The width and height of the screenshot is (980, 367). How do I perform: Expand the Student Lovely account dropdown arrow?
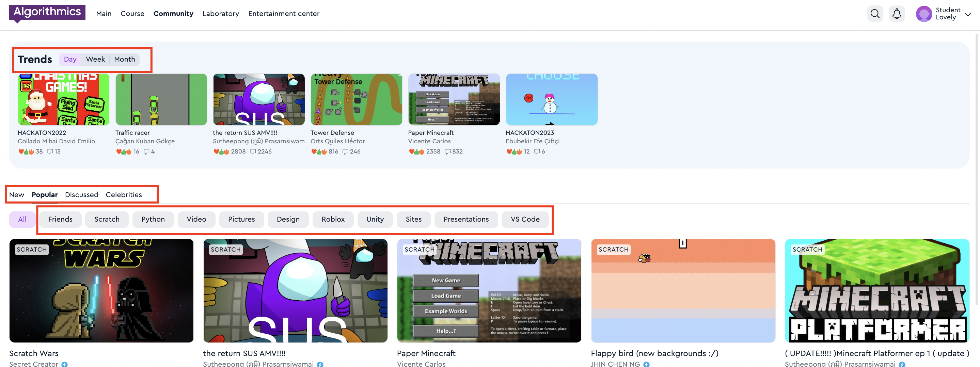point(968,14)
